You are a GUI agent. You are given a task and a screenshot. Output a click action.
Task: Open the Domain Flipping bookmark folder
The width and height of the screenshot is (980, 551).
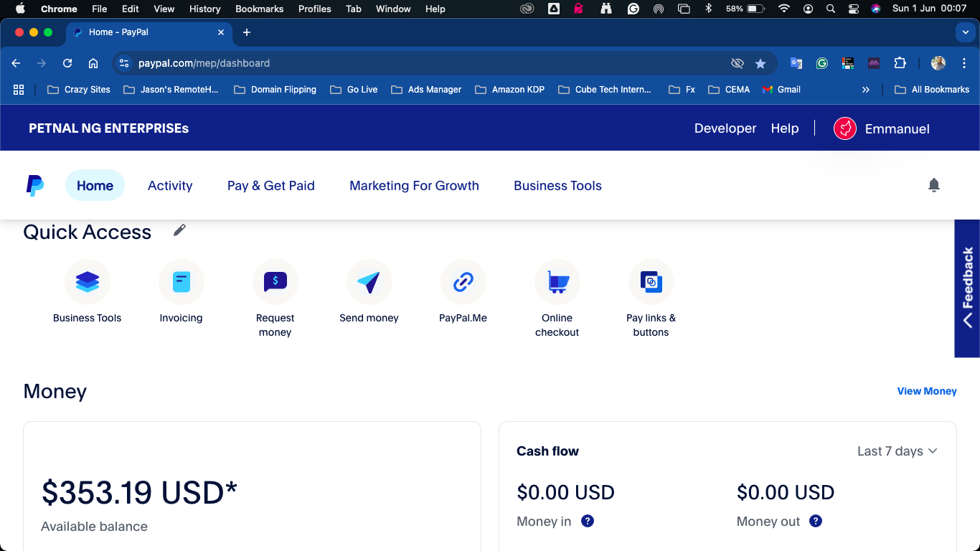coord(275,90)
